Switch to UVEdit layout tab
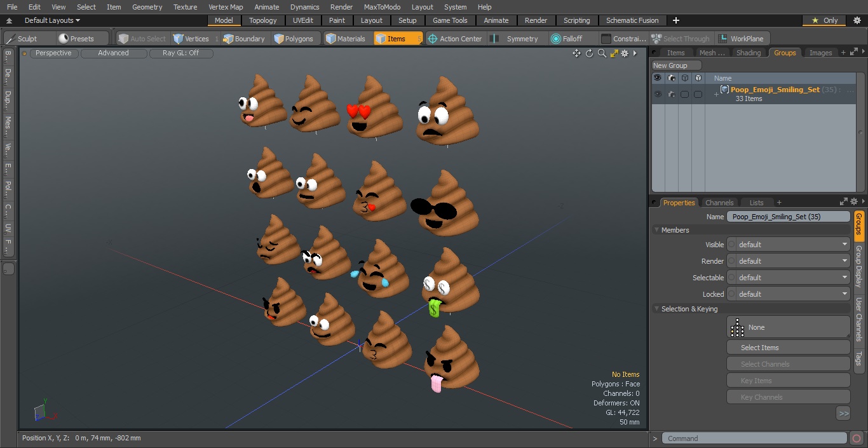 (303, 20)
